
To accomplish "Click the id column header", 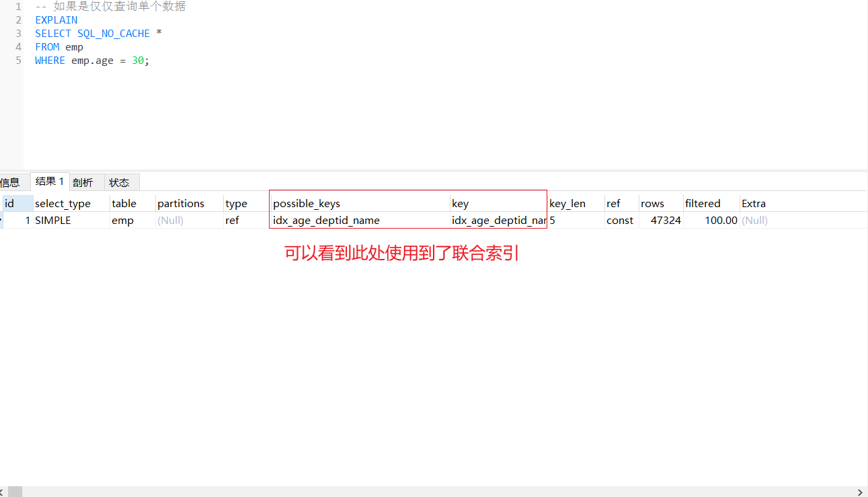I will 9,203.
